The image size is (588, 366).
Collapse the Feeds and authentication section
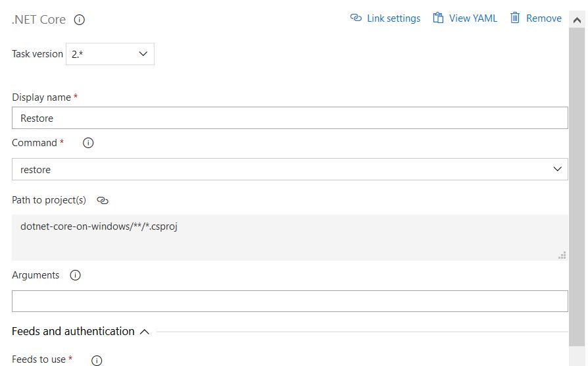click(x=145, y=332)
